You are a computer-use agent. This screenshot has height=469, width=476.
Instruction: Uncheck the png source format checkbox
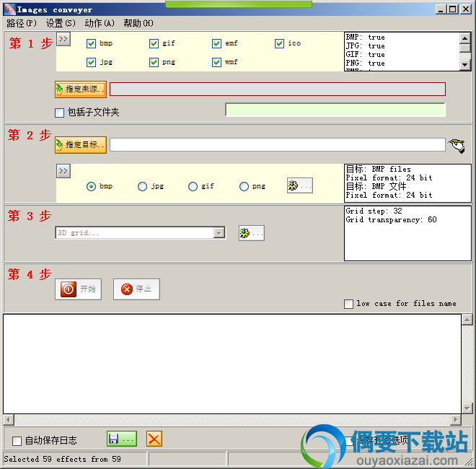154,62
